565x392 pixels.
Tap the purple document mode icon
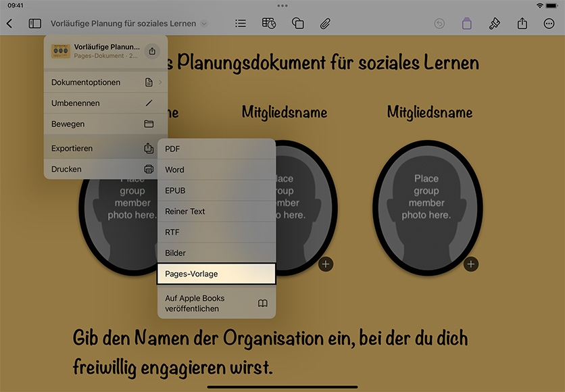click(466, 24)
